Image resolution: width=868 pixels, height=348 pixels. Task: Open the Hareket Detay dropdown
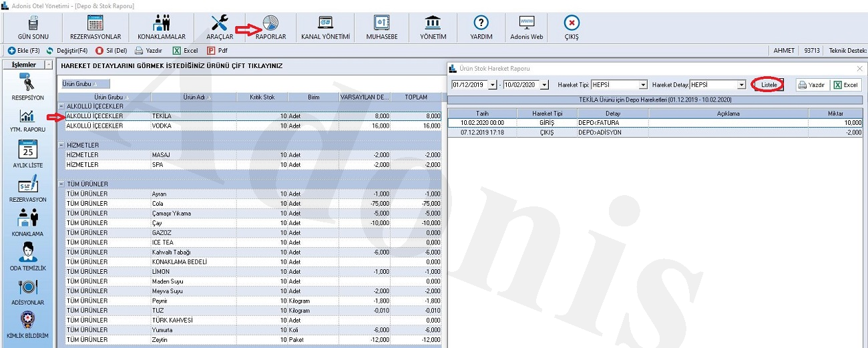741,85
